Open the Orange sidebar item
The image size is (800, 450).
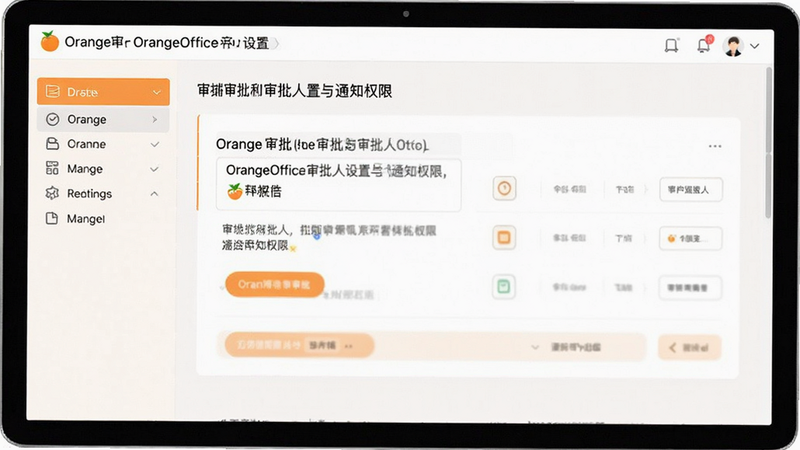[x=103, y=119]
